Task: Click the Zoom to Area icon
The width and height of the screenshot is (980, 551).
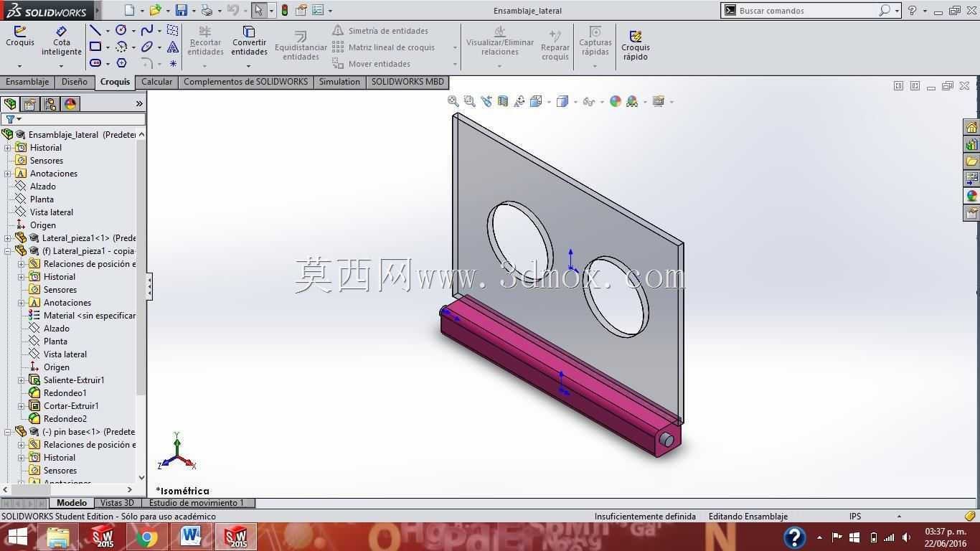Action: tap(469, 101)
